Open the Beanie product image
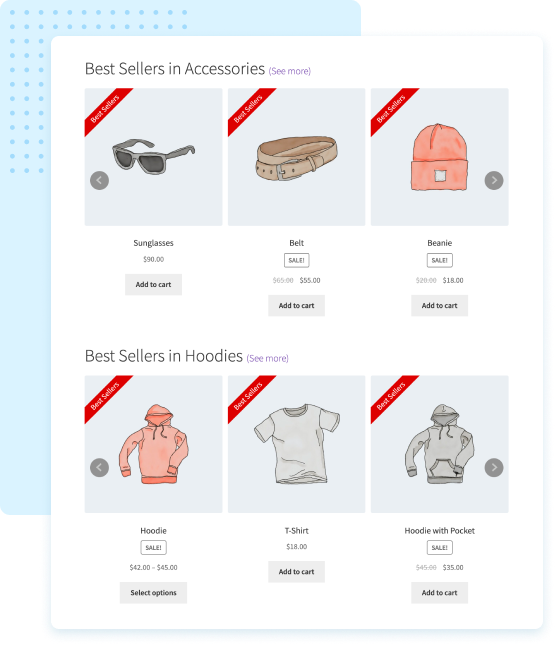The image size is (555, 645). point(439,157)
